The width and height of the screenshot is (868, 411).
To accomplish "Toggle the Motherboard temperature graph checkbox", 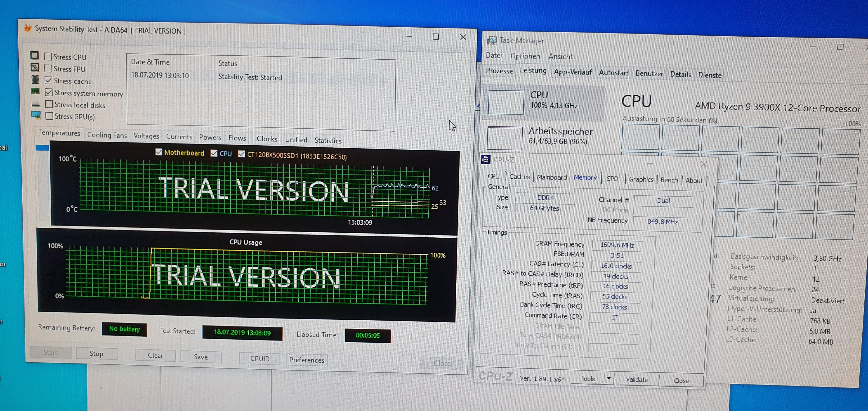I will [159, 152].
